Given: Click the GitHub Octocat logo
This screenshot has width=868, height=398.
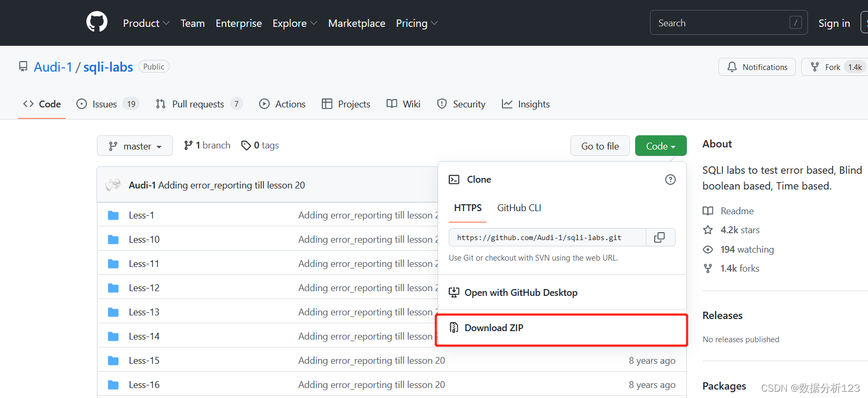Looking at the screenshot, I should pyautogui.click(x=97, y=22).
